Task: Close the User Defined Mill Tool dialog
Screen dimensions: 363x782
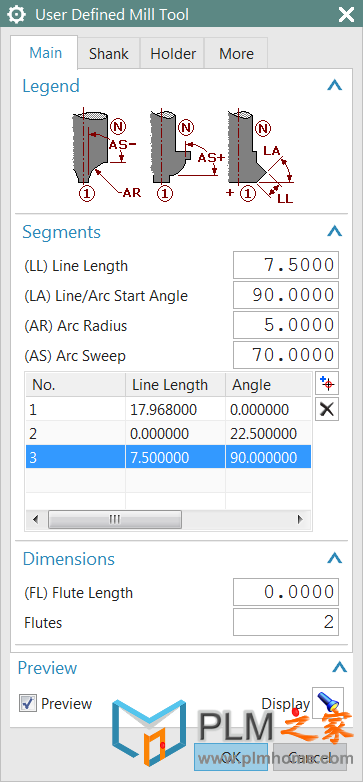Action: [346, 15]
